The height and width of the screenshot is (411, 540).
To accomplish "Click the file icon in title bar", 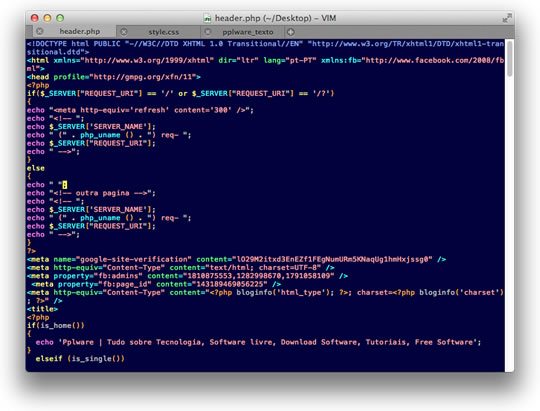I will [x=207, y=18].
